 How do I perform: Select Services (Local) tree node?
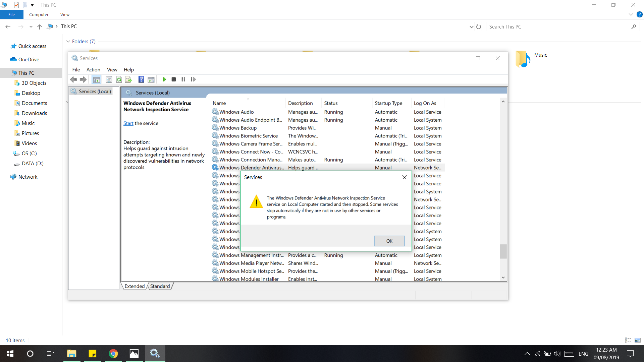tap(91, 92)
